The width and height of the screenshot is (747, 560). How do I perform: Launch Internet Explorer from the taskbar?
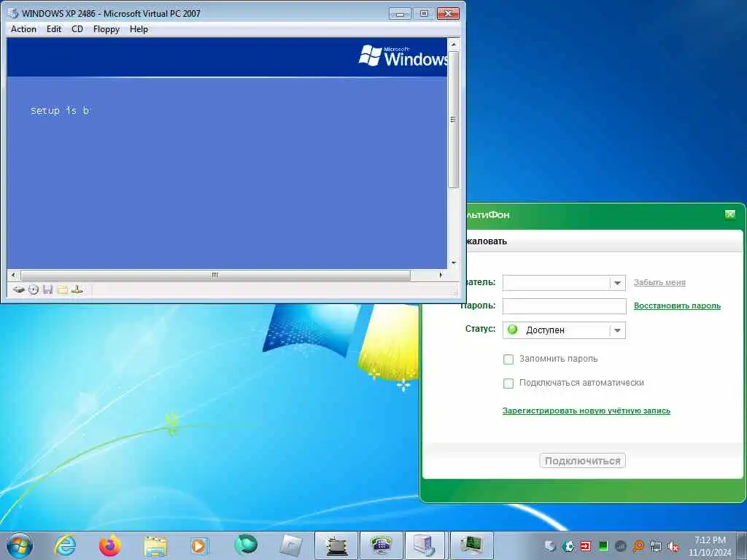[x=65, y=545]
